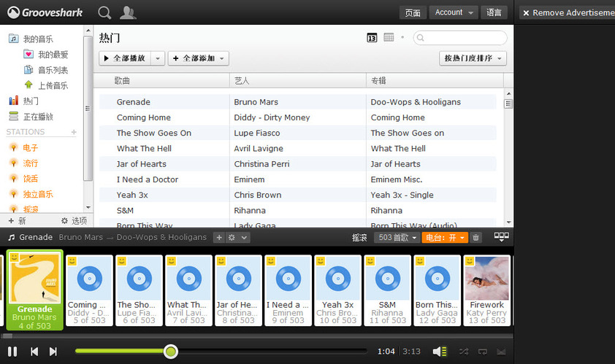Select Coming Home queue thumbnail

click(x=89, y=279)
